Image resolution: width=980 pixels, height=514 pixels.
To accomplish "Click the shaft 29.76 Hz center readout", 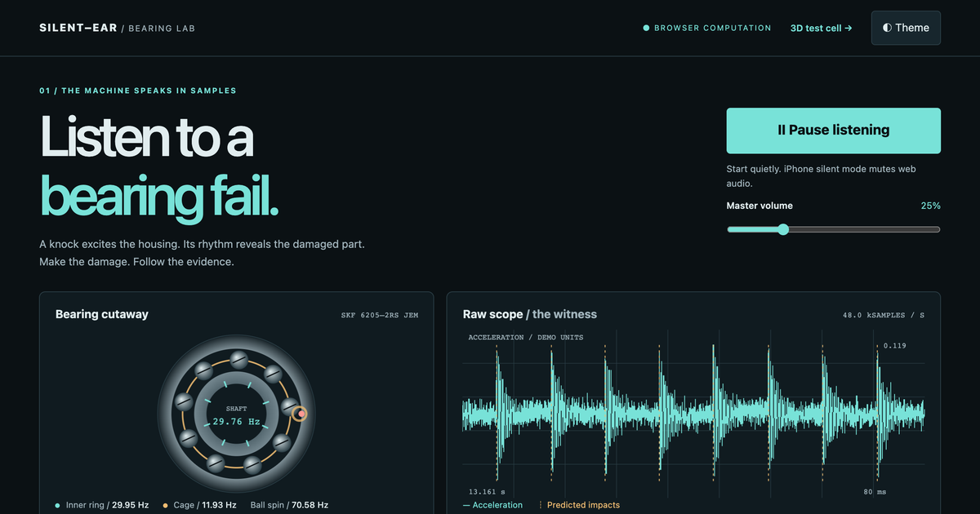I will point(236,422).
